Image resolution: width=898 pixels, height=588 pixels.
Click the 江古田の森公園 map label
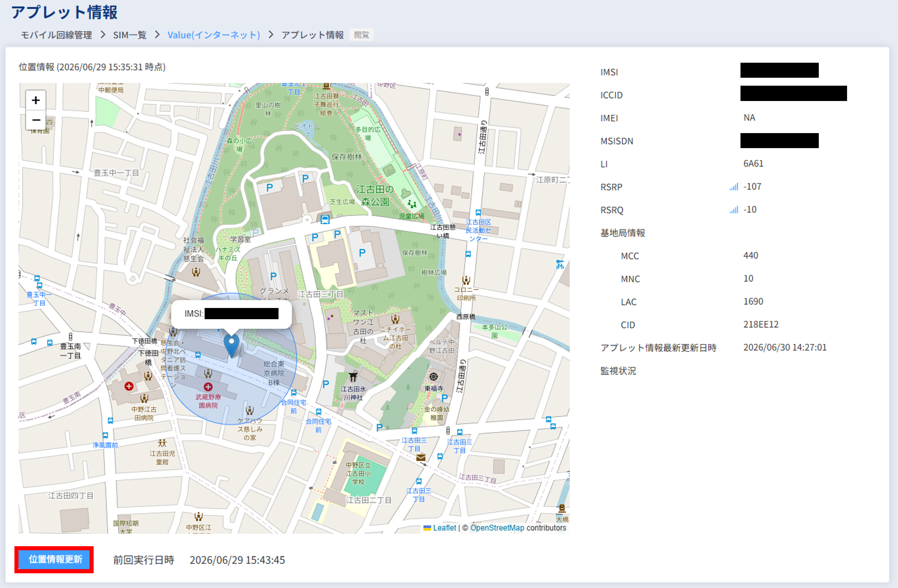point(375,196)
